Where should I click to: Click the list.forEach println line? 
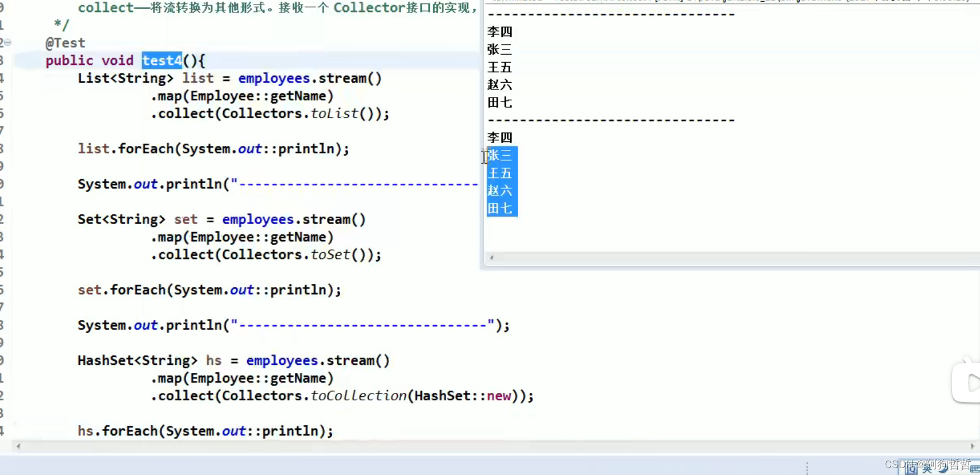(213, 149)
